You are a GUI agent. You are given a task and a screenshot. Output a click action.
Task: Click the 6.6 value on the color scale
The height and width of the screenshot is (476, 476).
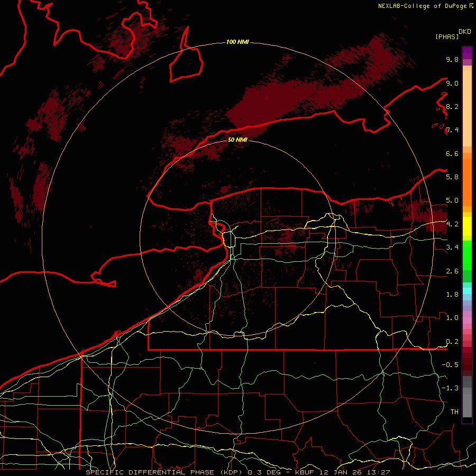pyautogui.click(x=452, y=153)
